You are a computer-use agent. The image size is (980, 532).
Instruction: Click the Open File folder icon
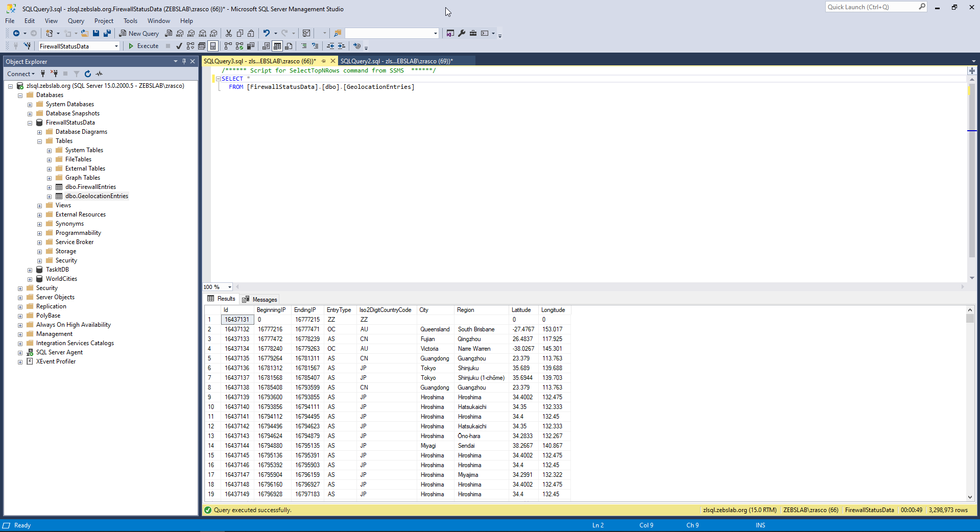pyautogui.click(x=85, y=33)
